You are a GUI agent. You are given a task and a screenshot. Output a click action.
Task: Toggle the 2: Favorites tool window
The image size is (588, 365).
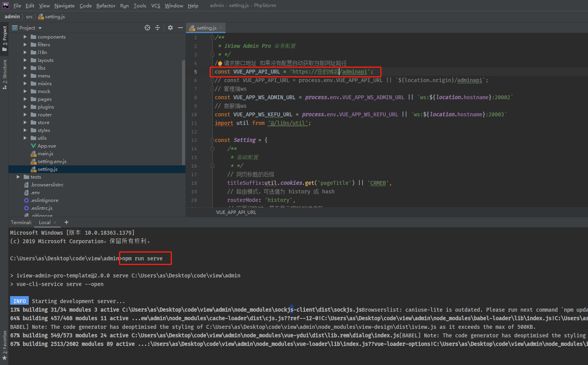coord(5,345)
